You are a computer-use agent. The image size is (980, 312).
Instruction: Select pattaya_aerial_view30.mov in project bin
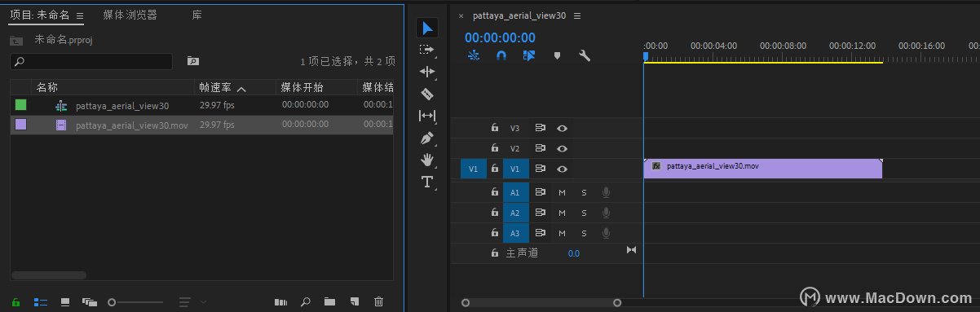tap(132, 125)
